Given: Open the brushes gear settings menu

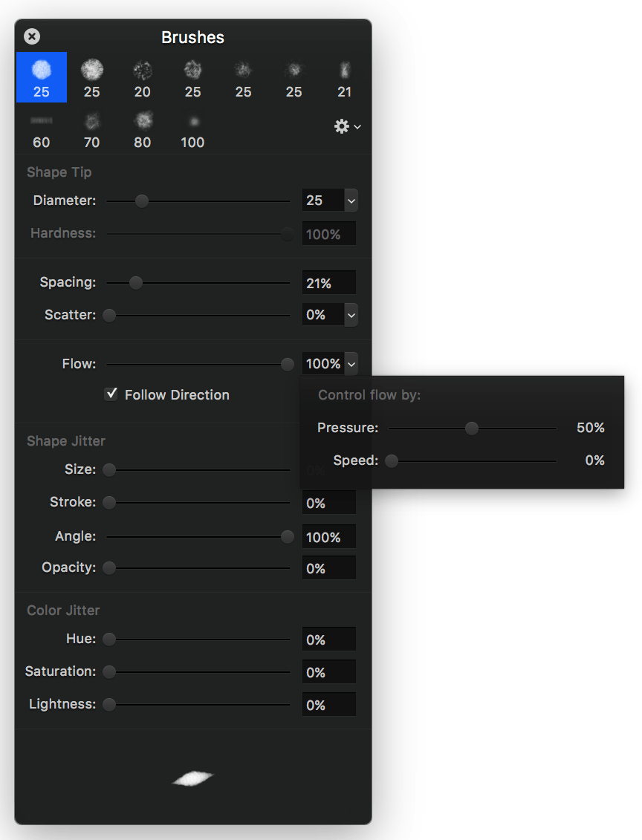Looking at the screenshot, I should pyautogui.click(x=347, y=127).
